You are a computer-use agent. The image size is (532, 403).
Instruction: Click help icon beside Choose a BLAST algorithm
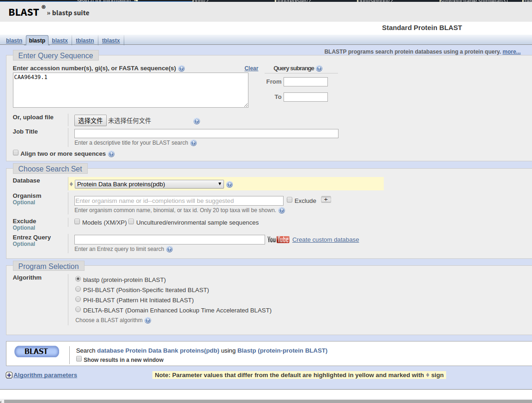click(x=148, y=321)
